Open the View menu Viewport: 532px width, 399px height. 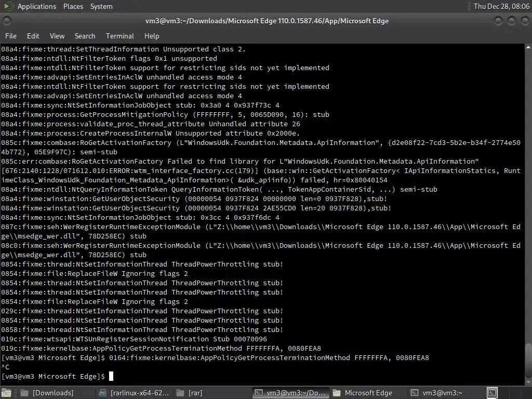(x=57, y=36)
